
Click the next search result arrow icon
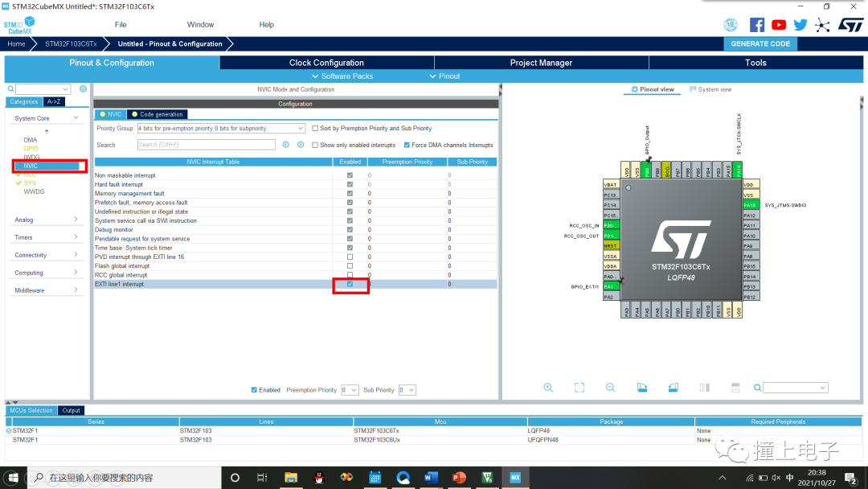click(301, 145)
